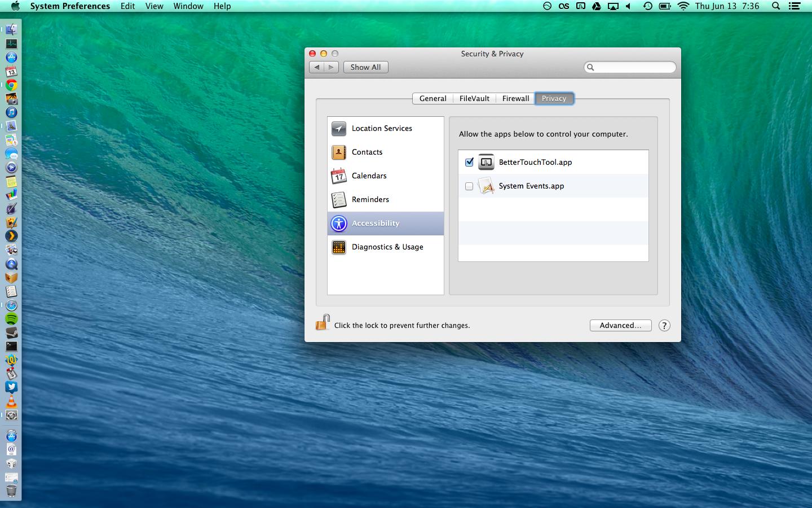
Task: Click the Contacts address book icon
Action: 339,152
